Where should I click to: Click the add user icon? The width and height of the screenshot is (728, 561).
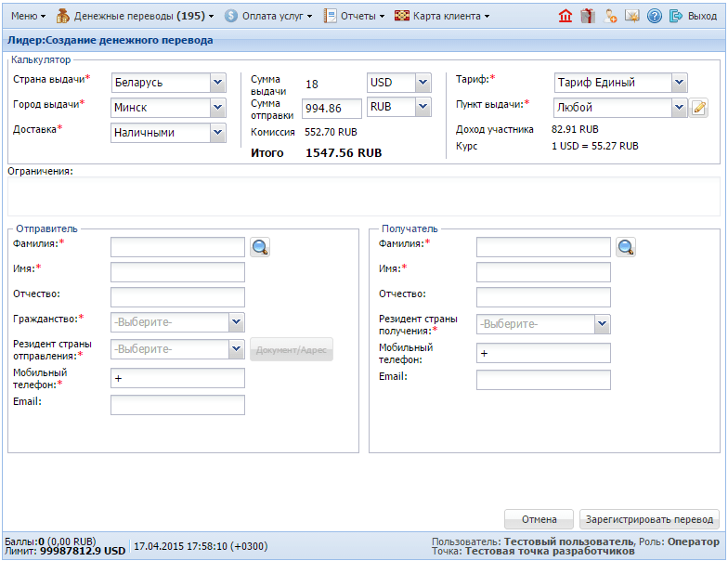610,16
